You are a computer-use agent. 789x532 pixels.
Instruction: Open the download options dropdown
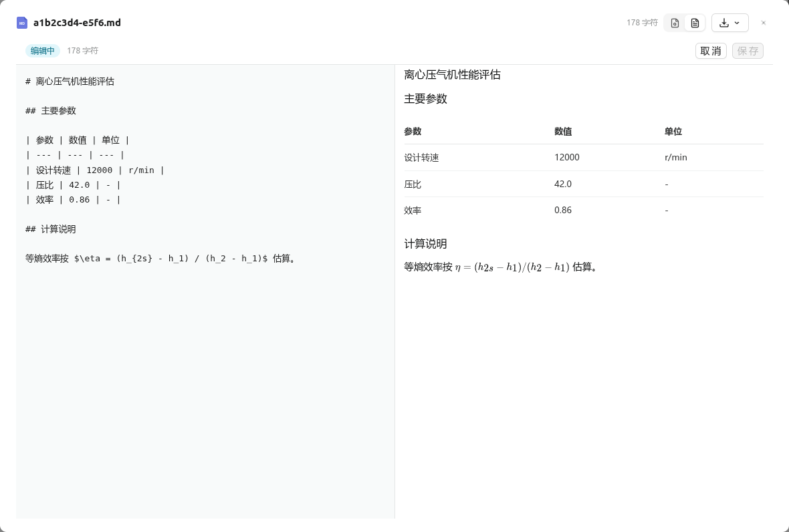[x=729, y=23]
